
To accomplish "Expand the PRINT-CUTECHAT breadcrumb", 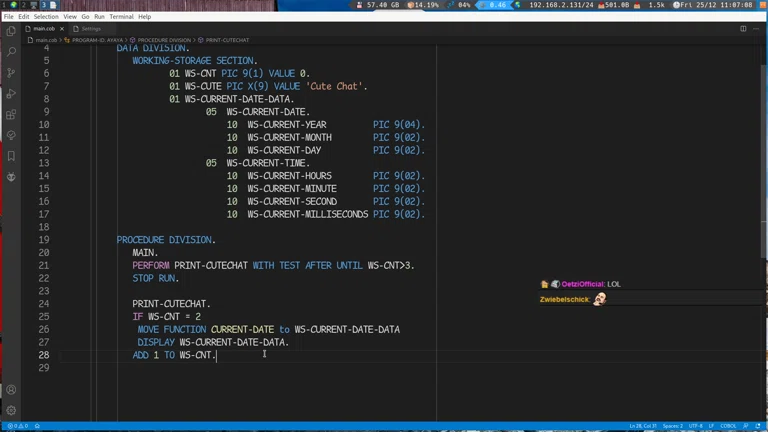I will coord(227,40).
